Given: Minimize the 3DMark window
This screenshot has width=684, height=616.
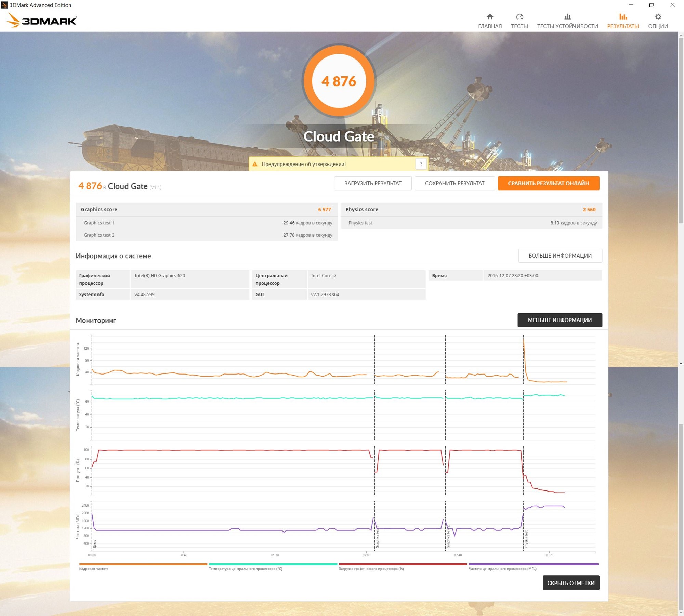Looking at the screenshot, I should point(631,5).
